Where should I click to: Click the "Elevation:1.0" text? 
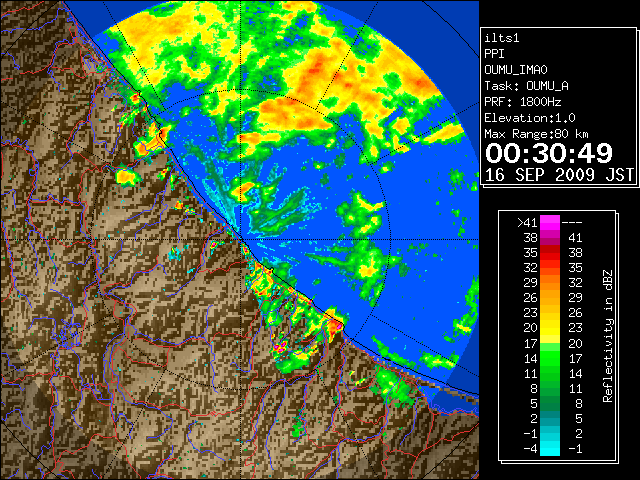530,118
